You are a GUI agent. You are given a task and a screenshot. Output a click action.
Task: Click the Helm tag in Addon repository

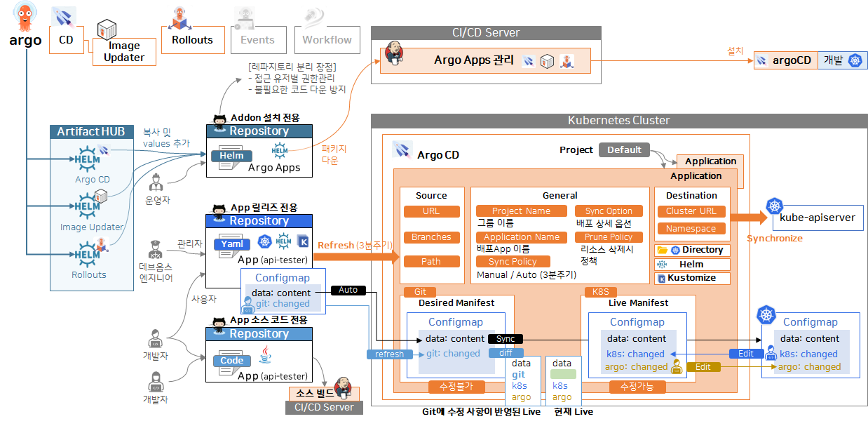point(231,156)
